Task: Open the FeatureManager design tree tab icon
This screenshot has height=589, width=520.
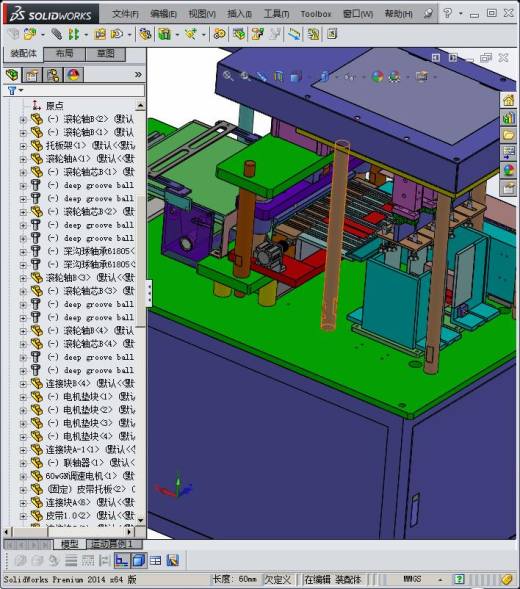Action: [12, 75]
